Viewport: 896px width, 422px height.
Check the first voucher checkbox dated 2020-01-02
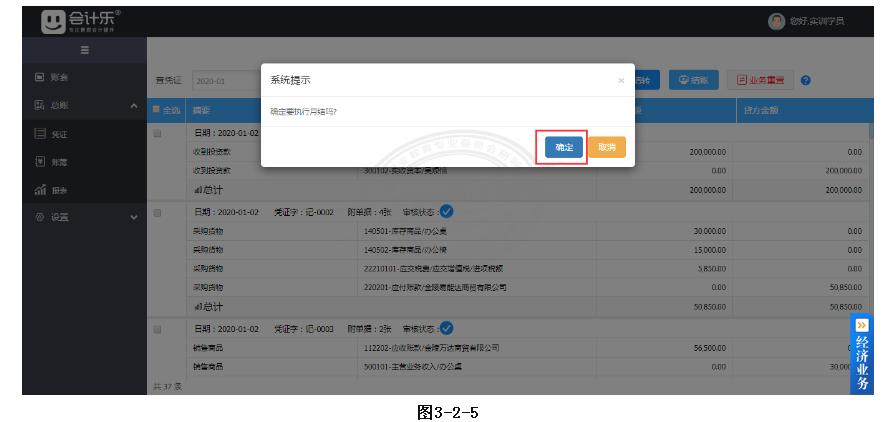pyautogui.click(x=157, y=133)
